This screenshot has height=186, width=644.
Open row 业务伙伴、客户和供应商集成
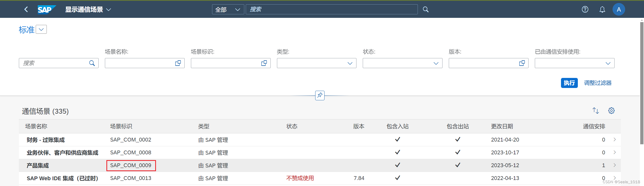[x=320, y=153]
